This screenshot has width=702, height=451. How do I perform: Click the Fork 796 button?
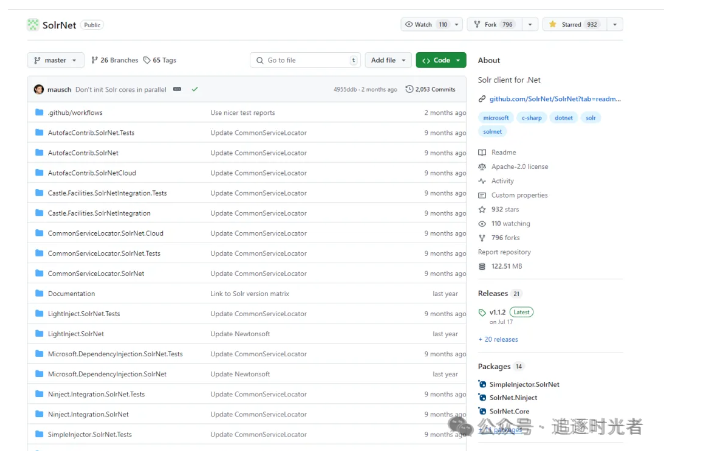click(x=495, y=24)
